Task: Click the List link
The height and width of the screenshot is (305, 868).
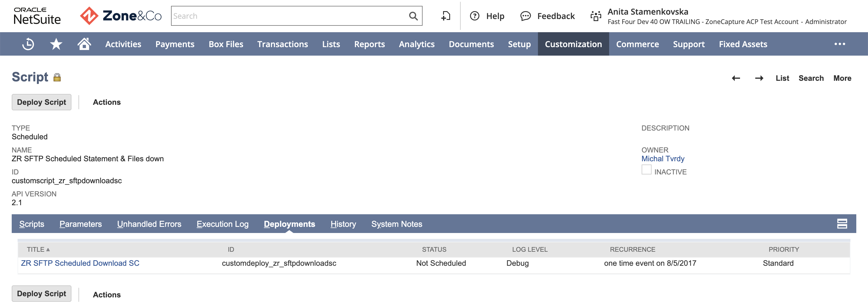Action: [x=782, y=78]
